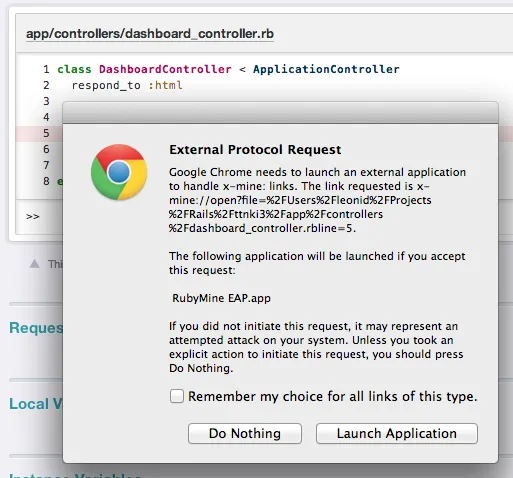Click respond_to on code line 2
The width and height of the screenshot is (513, 478).
[106, 85]
